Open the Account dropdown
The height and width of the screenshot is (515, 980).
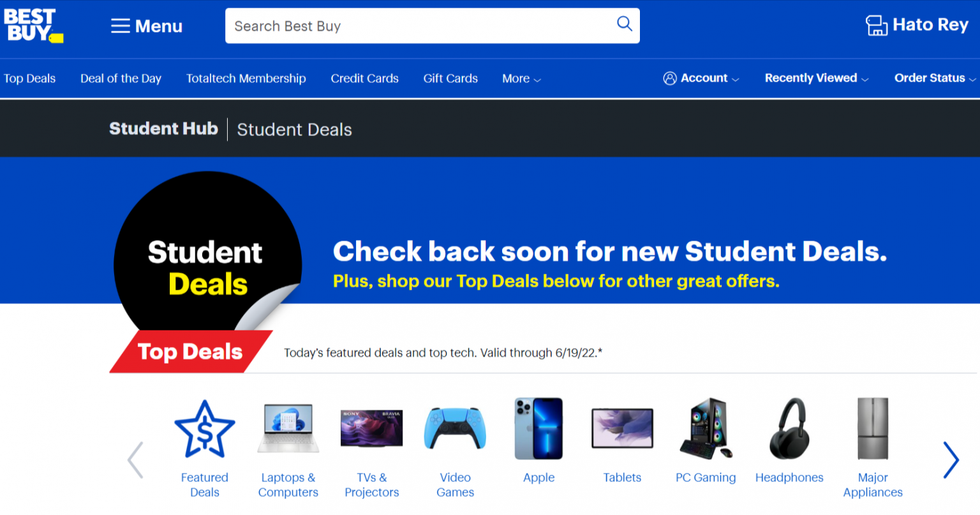(x=701, y=78)
